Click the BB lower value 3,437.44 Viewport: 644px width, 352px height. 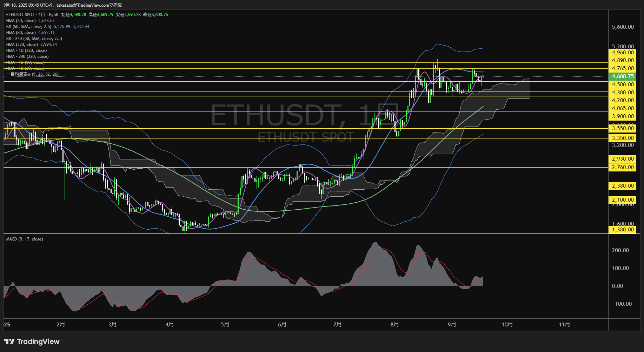[81, 27]
